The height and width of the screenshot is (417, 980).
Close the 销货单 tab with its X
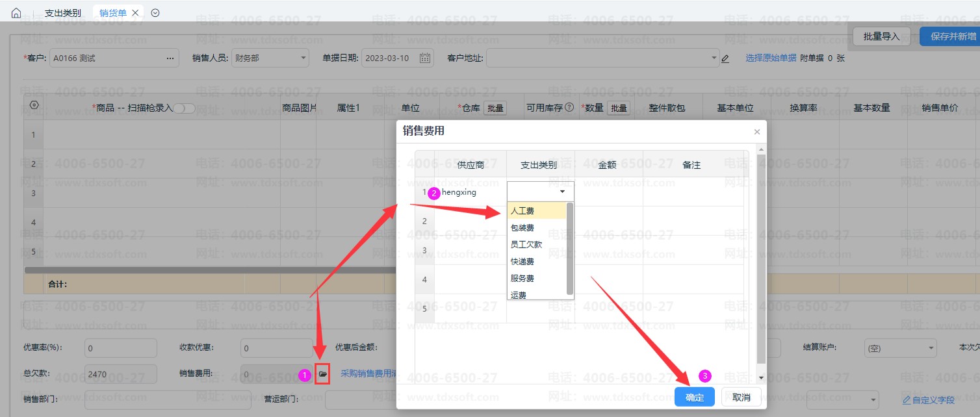[135, 13]
